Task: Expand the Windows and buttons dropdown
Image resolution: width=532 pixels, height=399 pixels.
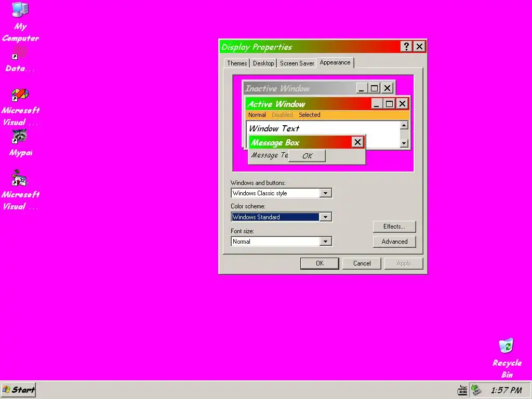Action: pos(325,193)
